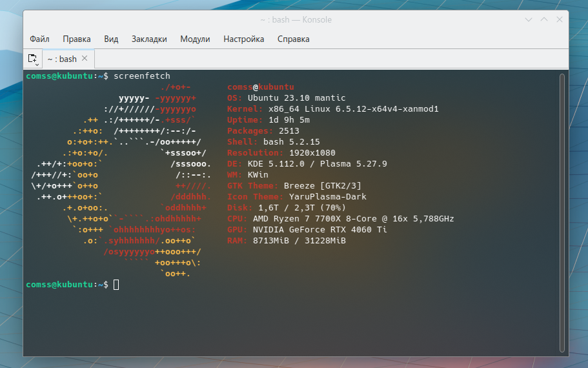Maximize the Konsole window
Viewport: 588px width, 368px height.
click(543, 19)
